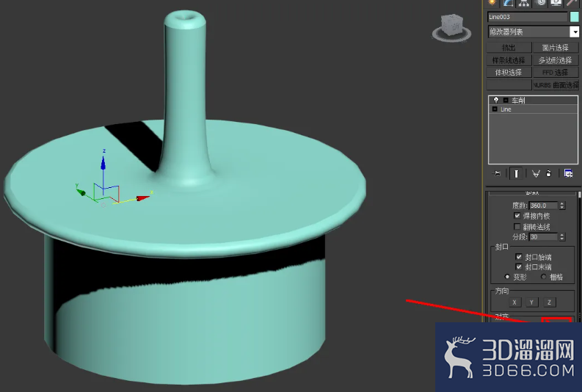Collapse the parameters rollout header
The width and height of the screenshot is (582, 392).
[x=532, y=193]
